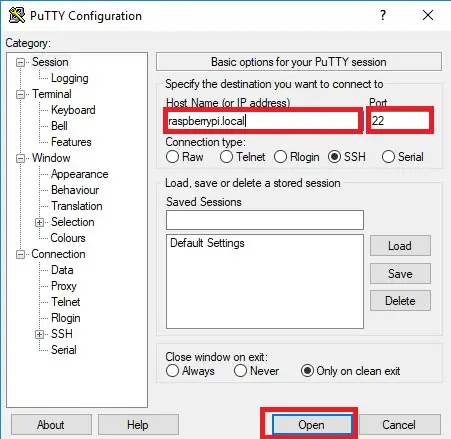Expand the Selection tree node

click(39, 222)
